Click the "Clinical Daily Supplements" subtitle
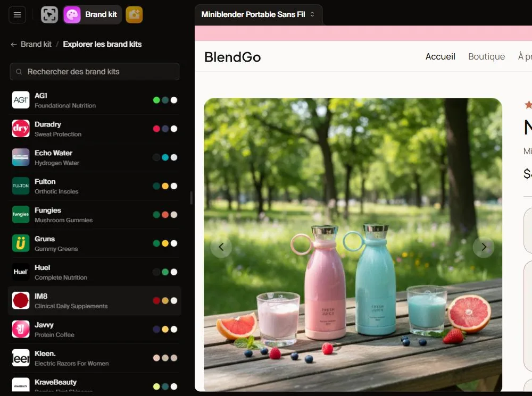This screenshot has height=396, width=532. pyautogui.click(x=71, y=306)
